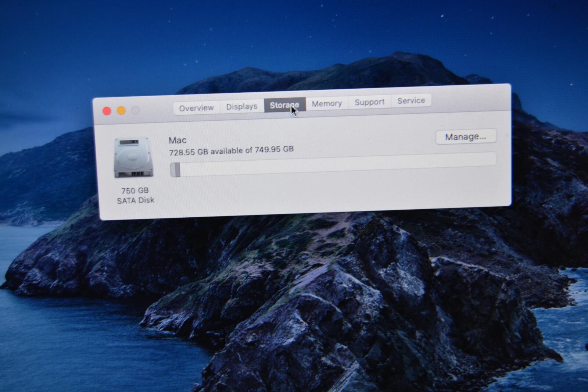Click the Manage... button

click(x=466, y=137)
